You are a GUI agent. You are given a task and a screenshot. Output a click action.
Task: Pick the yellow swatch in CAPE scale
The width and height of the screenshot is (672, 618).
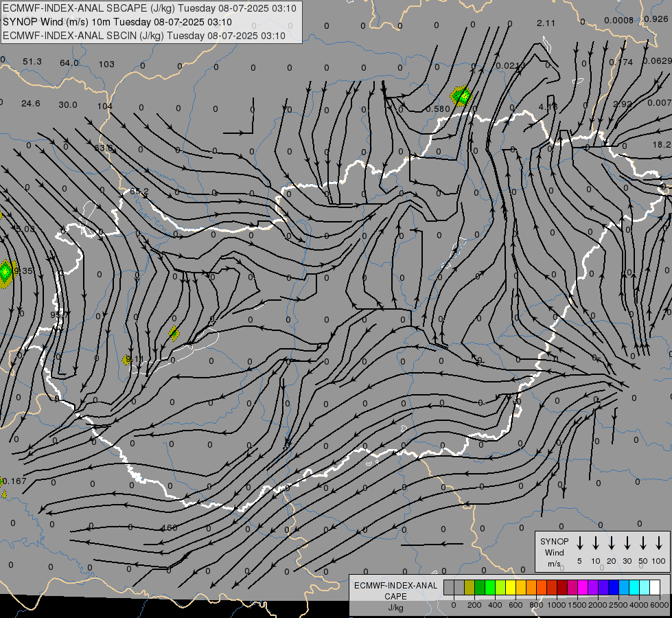point(511,587)
